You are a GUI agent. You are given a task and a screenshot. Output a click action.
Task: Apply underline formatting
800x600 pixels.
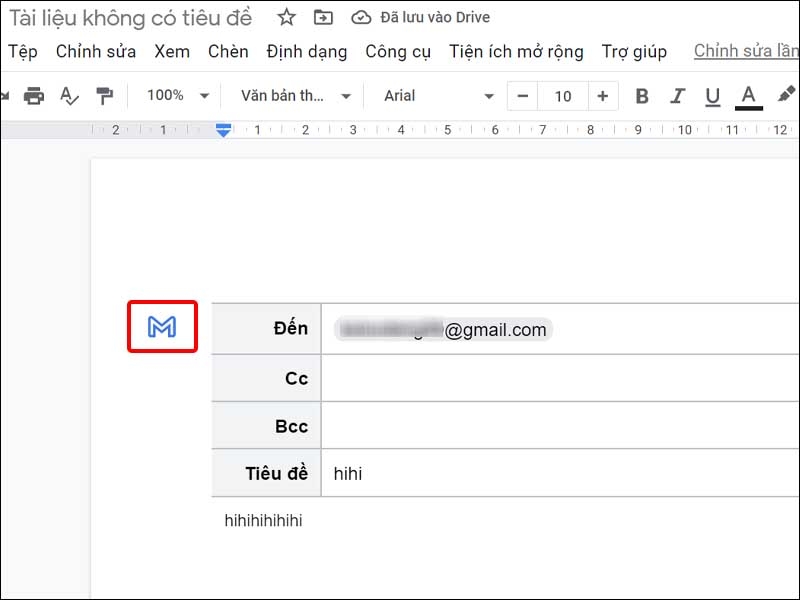(x=713, y=96)
